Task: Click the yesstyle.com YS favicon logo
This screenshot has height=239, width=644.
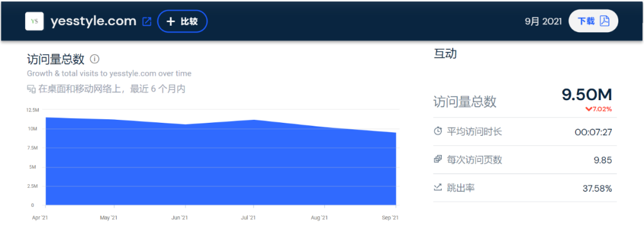Action: 35,21
